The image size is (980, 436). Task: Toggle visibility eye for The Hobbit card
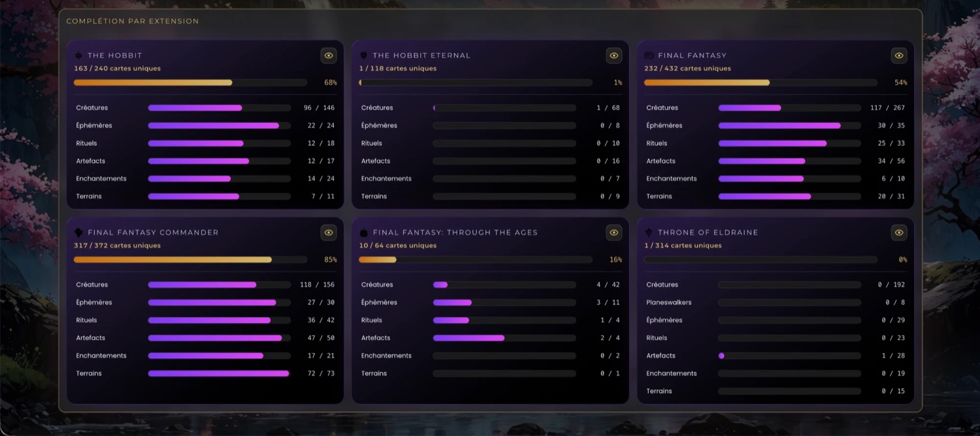coord(329,56)
